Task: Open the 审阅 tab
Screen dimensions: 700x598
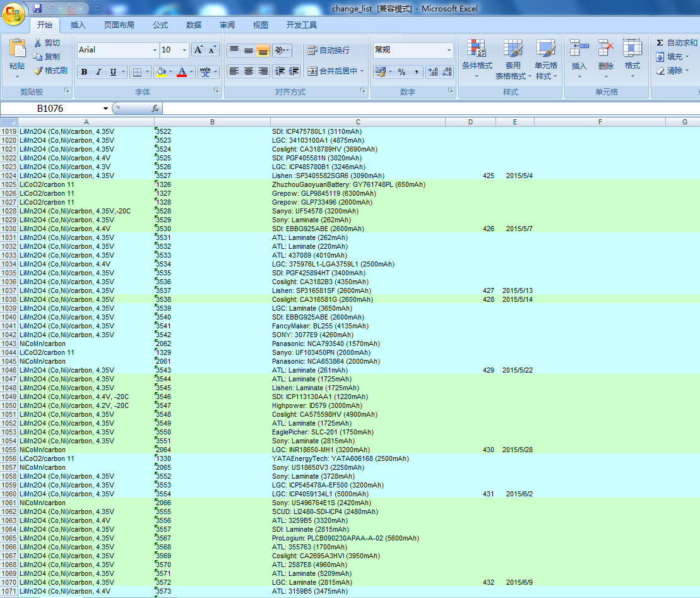Action: point(227,25)
